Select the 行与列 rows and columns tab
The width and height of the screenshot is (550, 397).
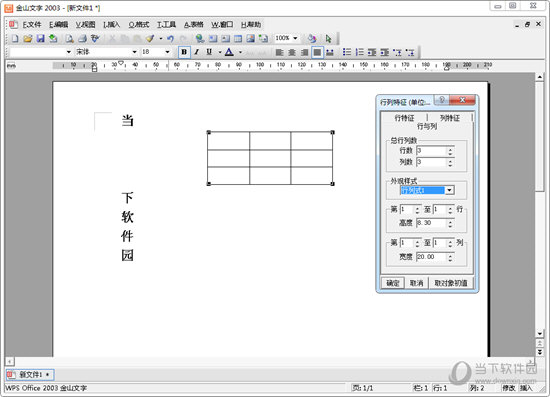(427, 126)
